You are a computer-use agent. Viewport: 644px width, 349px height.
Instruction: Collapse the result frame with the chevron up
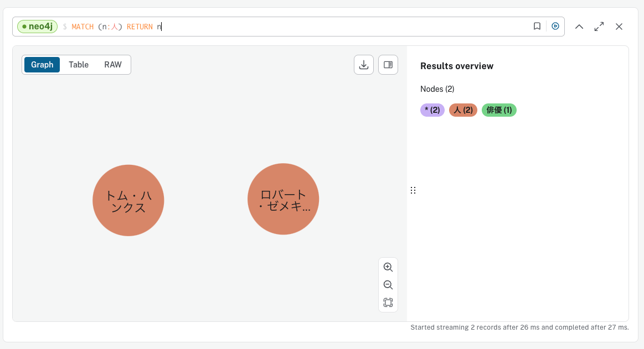click(x=579, y=27)
